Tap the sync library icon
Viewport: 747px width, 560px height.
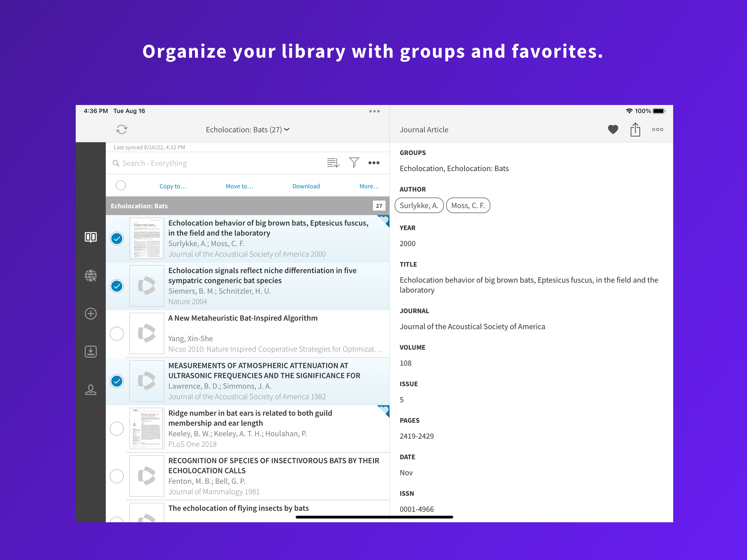[x=122, y=129]
